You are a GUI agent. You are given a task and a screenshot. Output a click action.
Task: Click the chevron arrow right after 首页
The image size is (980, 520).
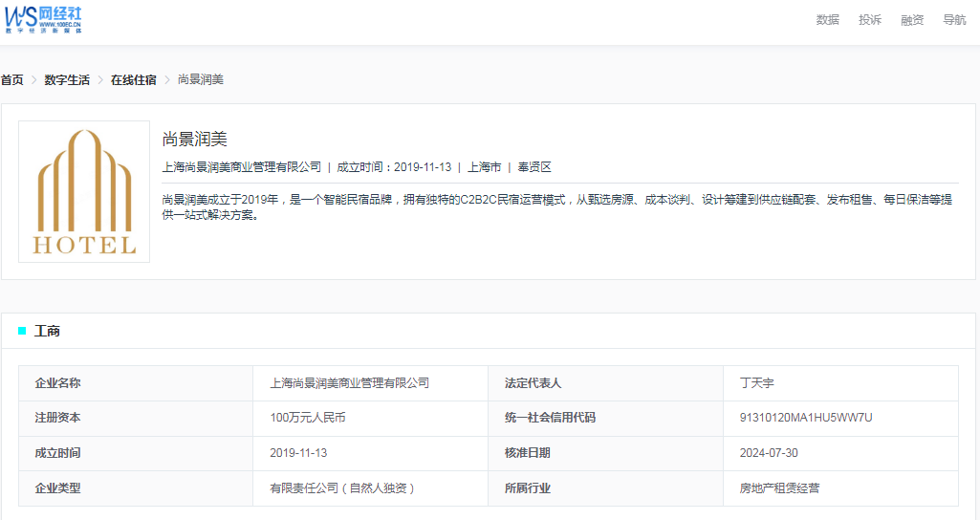pos(34,80)
